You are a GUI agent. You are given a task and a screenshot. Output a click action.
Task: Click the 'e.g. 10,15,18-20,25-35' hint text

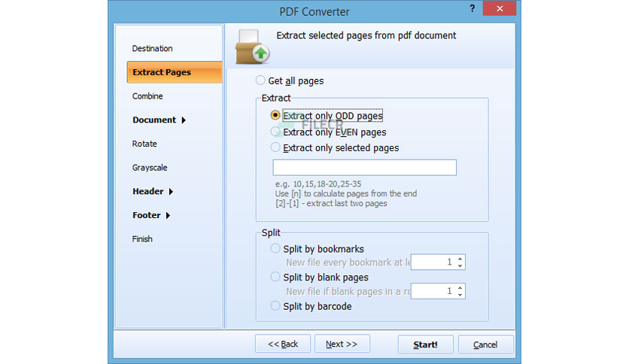[x=318, y=184]
